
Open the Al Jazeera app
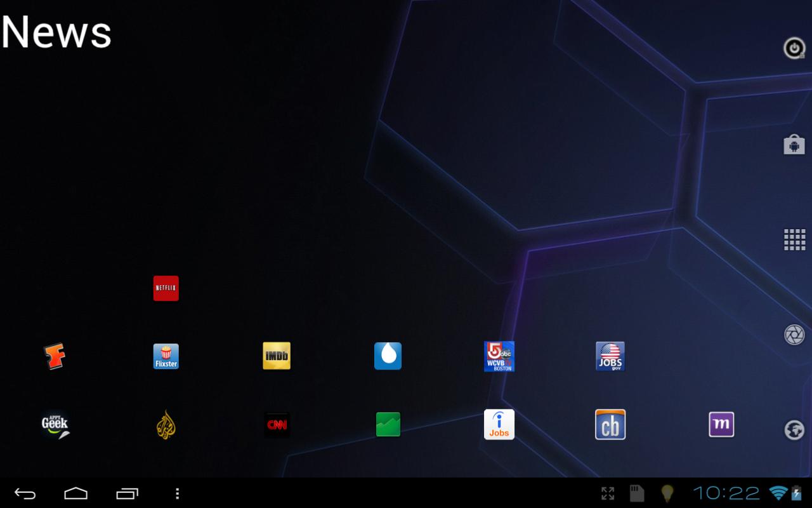pyautogui.click(x=166, y=425)
